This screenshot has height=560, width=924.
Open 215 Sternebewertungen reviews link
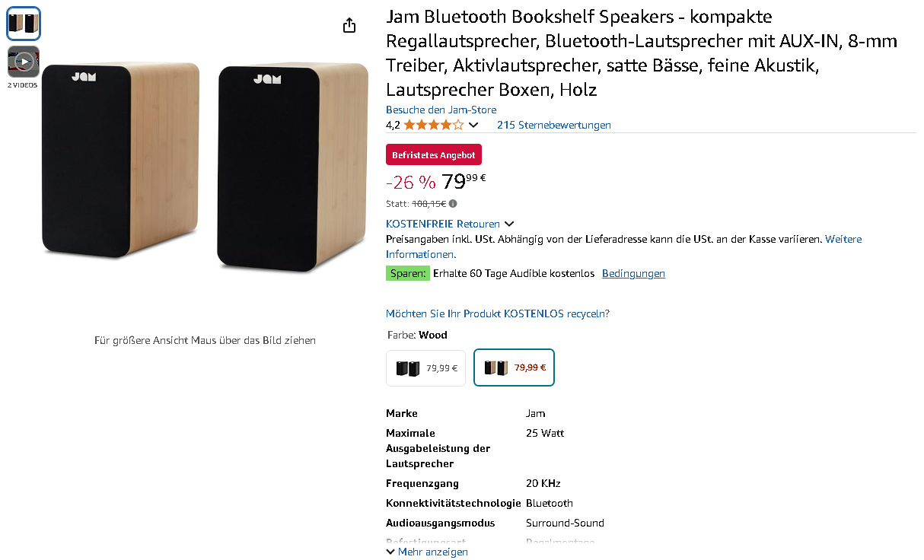tap(553, 125)
